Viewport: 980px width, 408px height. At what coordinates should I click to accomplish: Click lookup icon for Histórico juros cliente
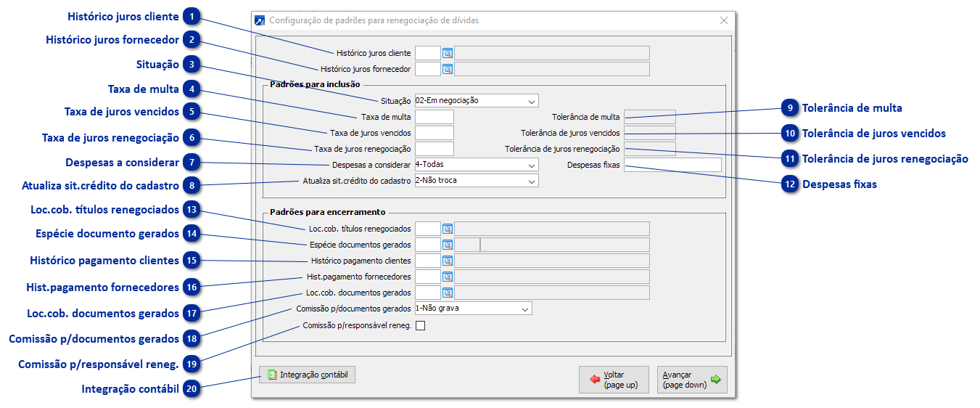[x=448, y=53]
